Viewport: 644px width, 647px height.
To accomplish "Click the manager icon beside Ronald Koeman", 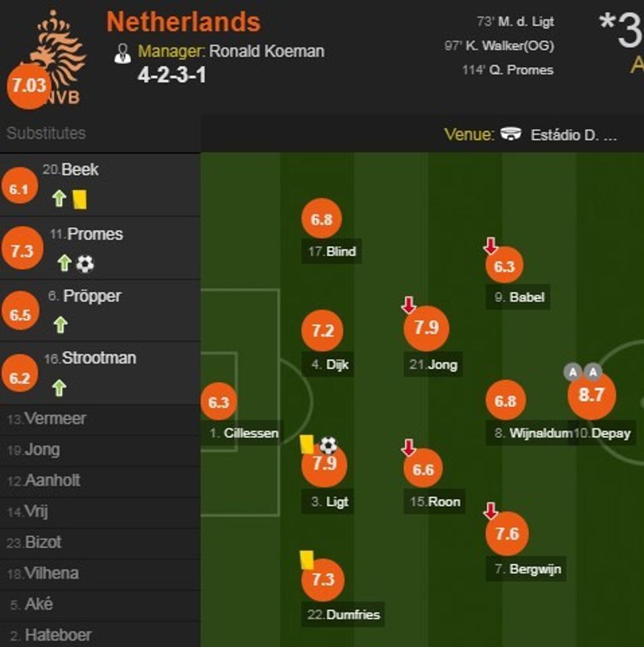I will coord(122,53).
